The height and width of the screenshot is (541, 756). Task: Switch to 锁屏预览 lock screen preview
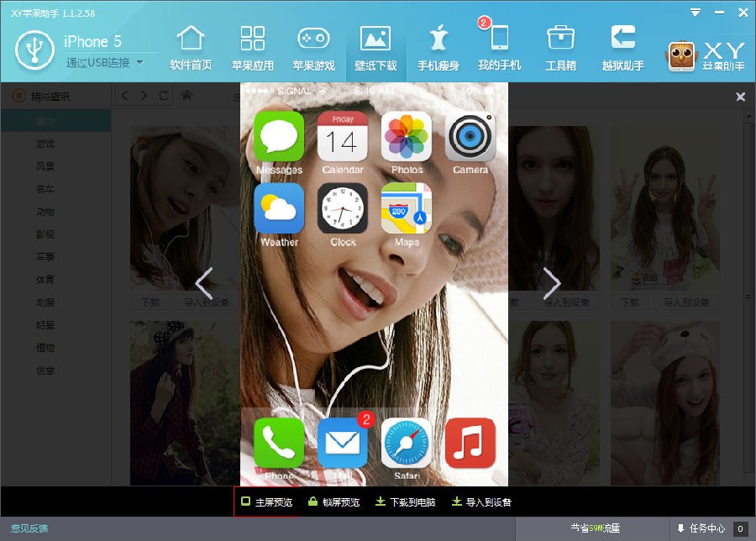click(x=333, y=502)
